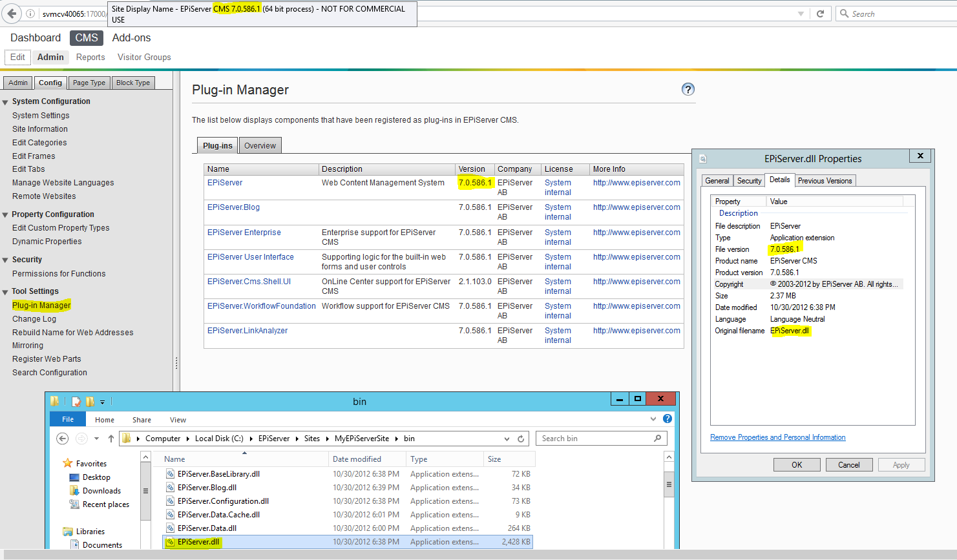Open Visitor Groups menu item

(144, 57)
